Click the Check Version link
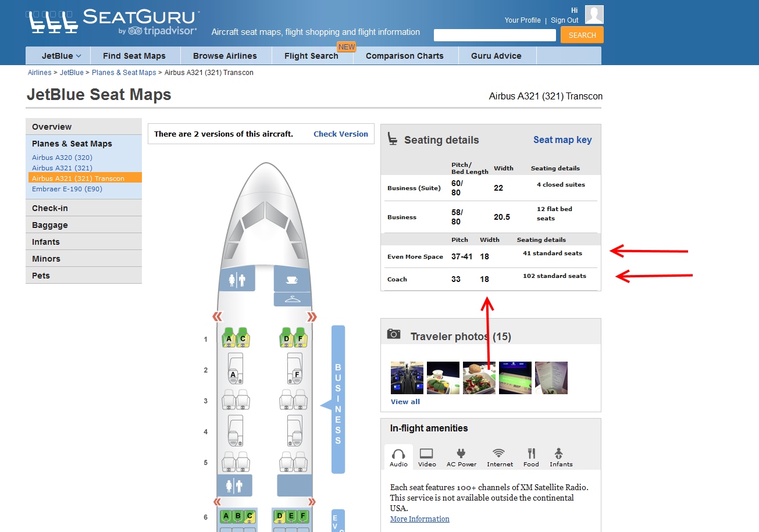The height and width of the screenshot is (532, 759). point(340,134)
